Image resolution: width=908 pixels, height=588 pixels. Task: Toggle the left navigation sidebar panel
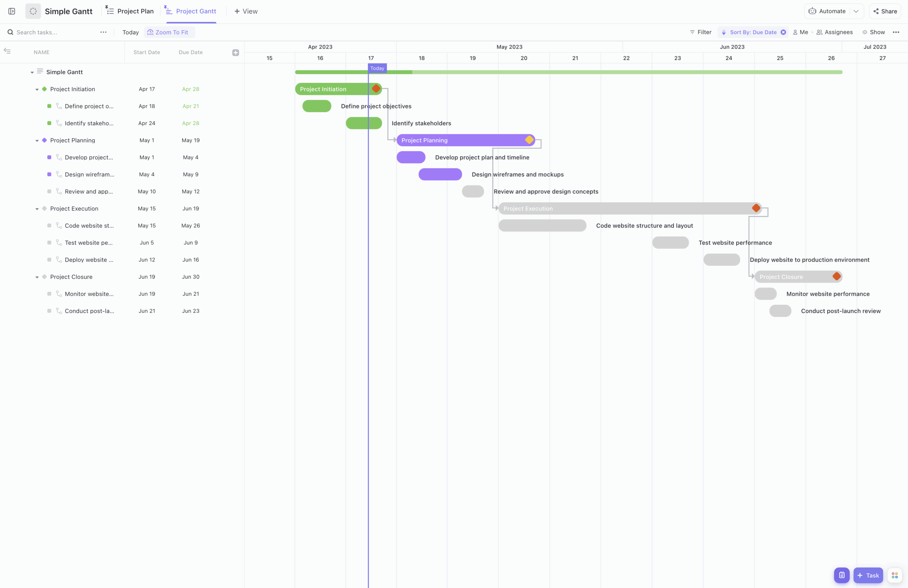[x=11, y=11]
